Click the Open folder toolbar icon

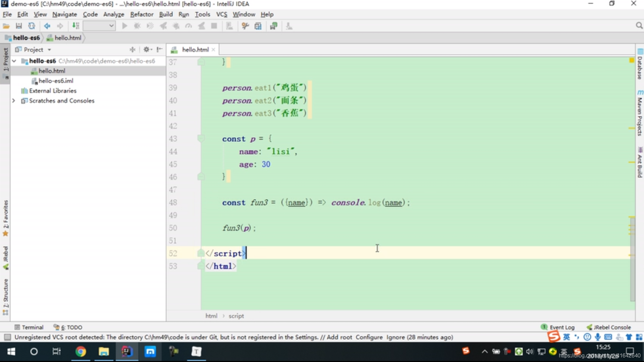point(6,26)
